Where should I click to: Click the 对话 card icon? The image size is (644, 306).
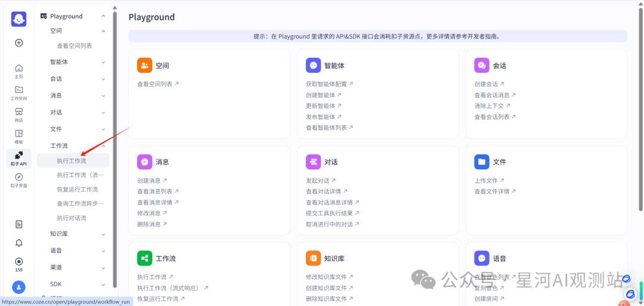(x=314, y=162)
